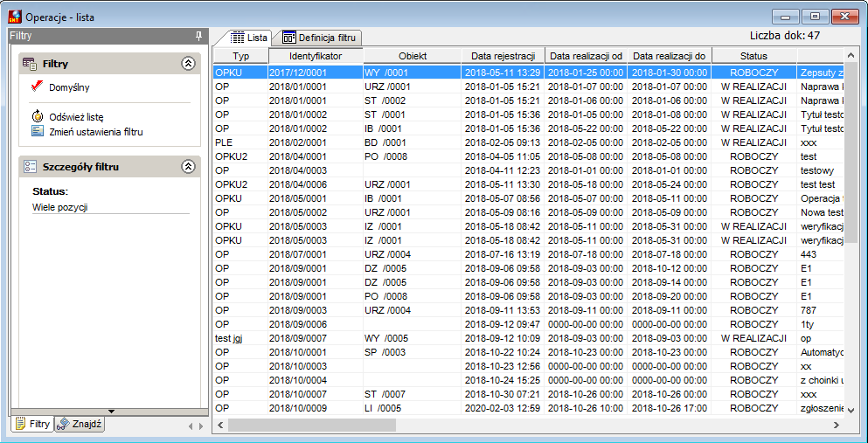Click identifier cell 2018/09/0006
This screenshot has width=868, height=443.
[x=316, y=324]
